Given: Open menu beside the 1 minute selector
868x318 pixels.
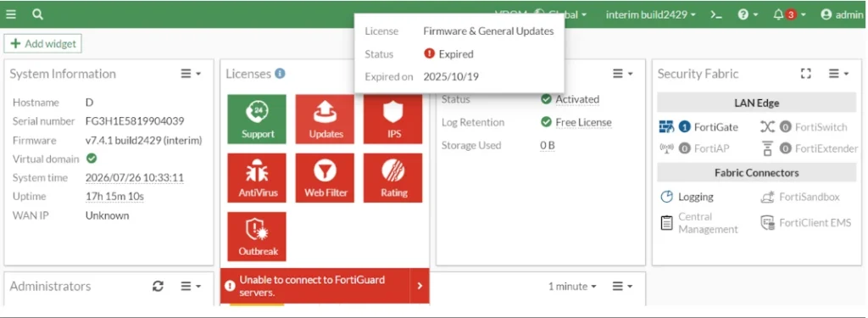Looking at the screenshot, I should click(x=623, y=287).
